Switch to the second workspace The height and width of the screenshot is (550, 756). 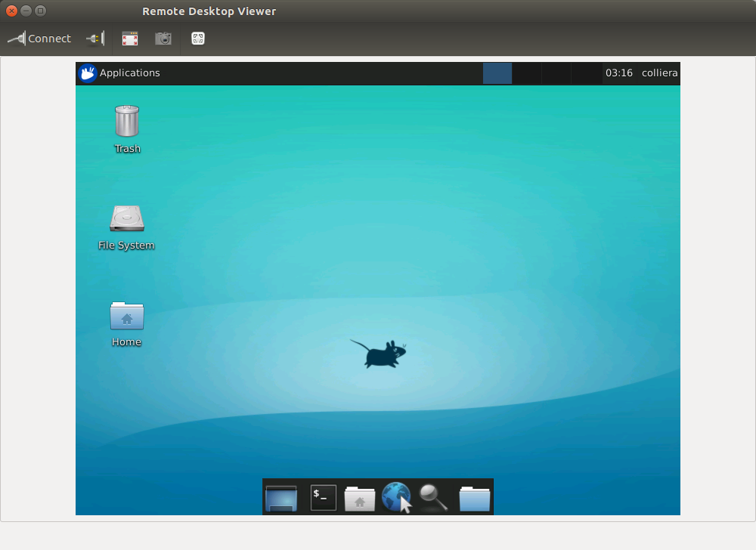(527, 73)
